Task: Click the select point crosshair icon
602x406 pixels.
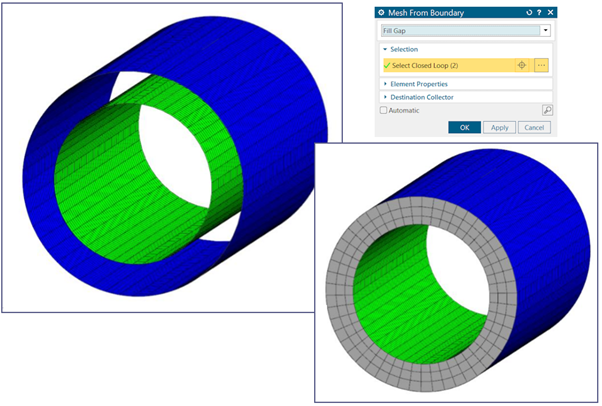Action: coord(521,65)
